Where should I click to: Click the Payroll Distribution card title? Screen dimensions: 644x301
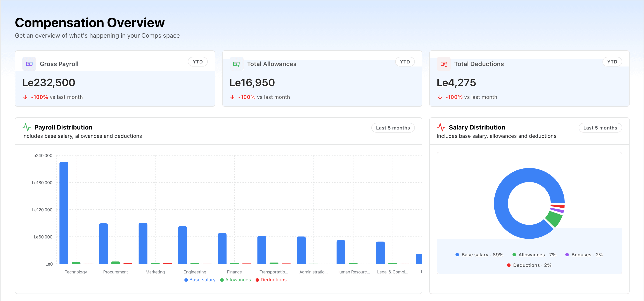(64, 127)
